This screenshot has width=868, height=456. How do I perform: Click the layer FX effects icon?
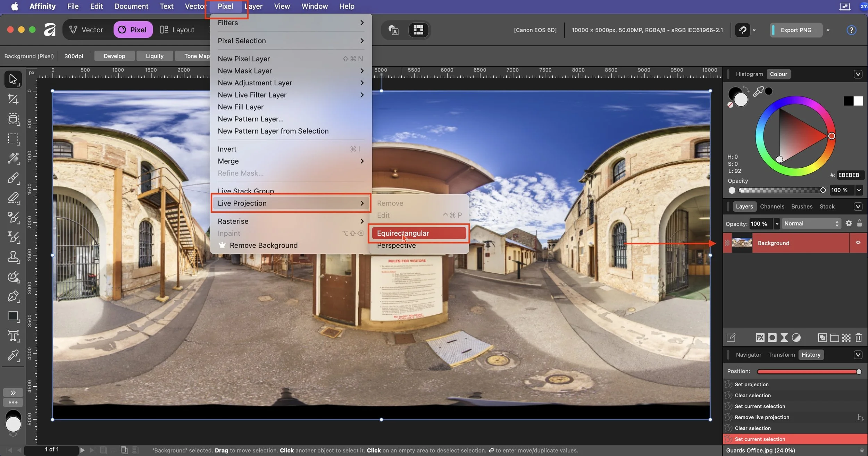[760, 338]
